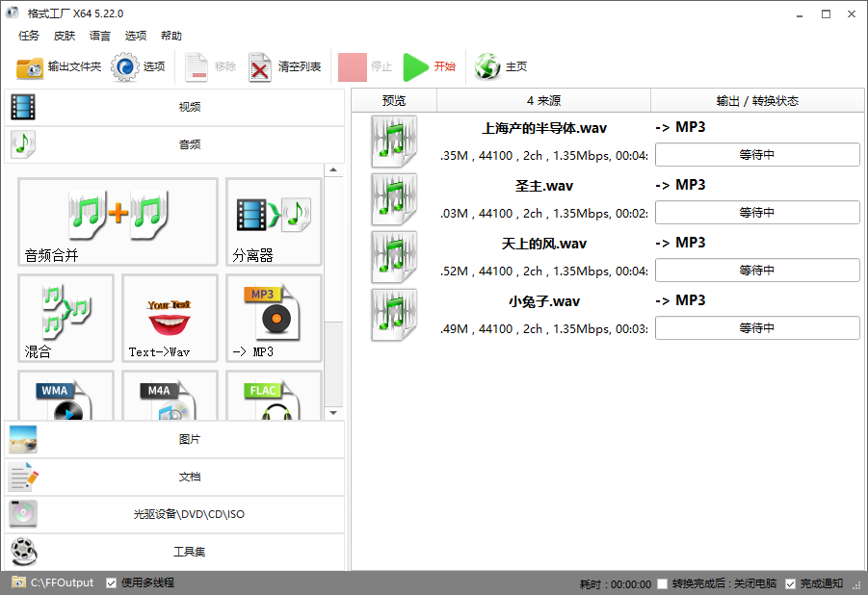Open the 混合 audio mix tool
Viewport: 868px width, 595px height.
[66, 318]
